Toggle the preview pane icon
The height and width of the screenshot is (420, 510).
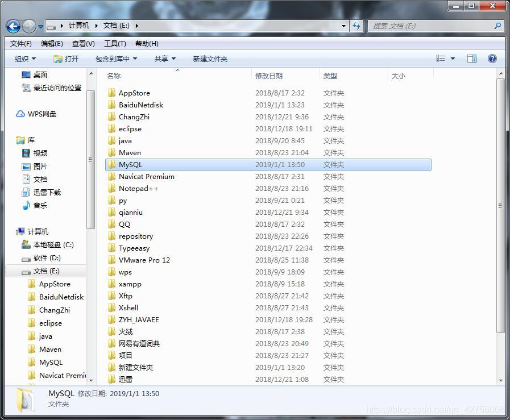coord(471,59)
